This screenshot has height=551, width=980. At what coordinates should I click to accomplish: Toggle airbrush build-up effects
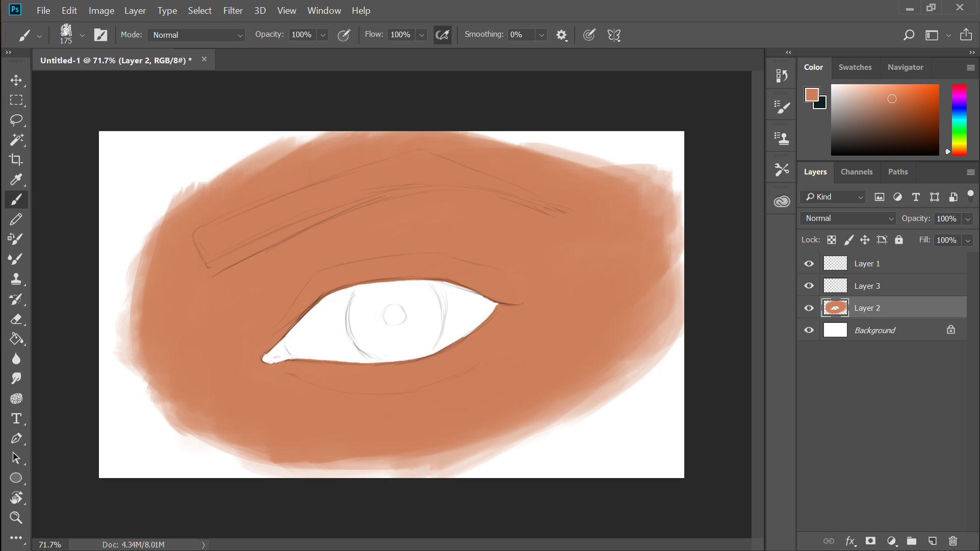(x=443, y=35)
